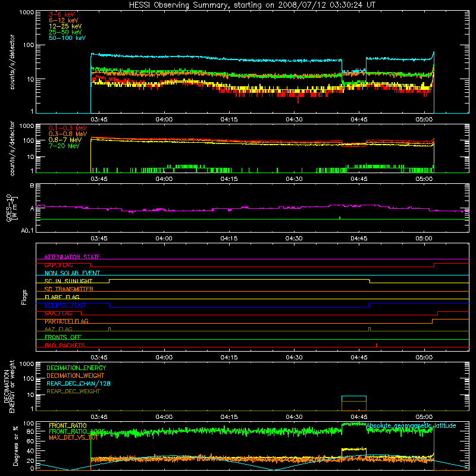This screenshot has height=476, width=476.
Task: Click 04:15 tick under the Flags panel
Action: (x=229, y=358)
